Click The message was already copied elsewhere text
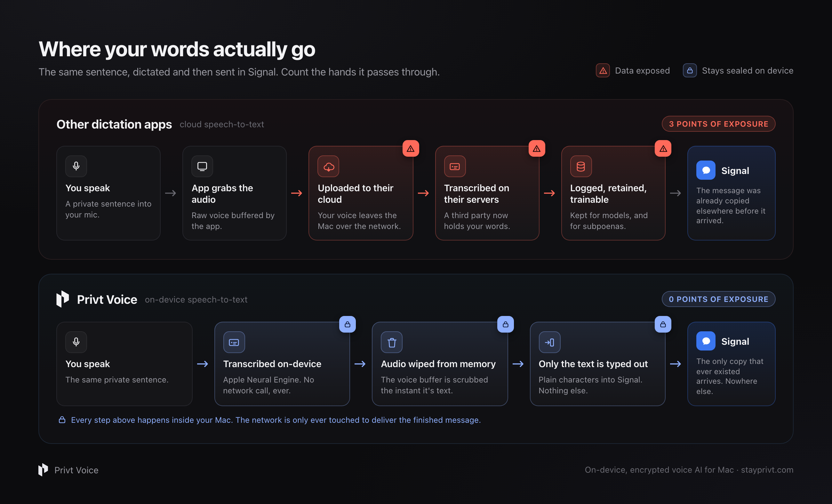Viewport: 832px width, 504px height. pyautogui.click(x=731, y=205)
